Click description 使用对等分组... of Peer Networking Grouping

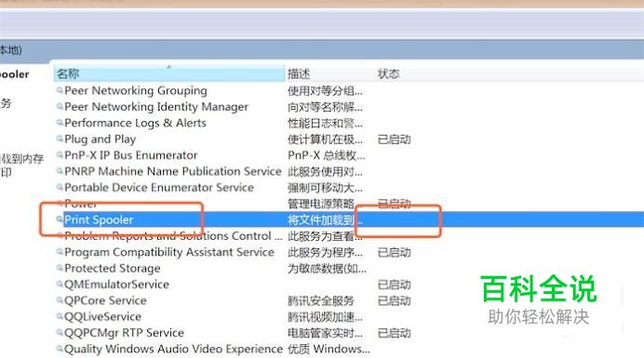click(325, 91)
